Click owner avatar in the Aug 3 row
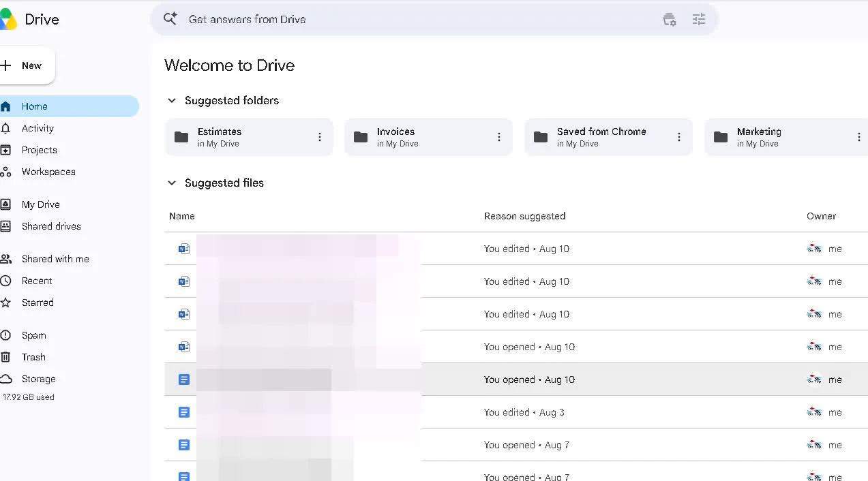 pos(814,412)
